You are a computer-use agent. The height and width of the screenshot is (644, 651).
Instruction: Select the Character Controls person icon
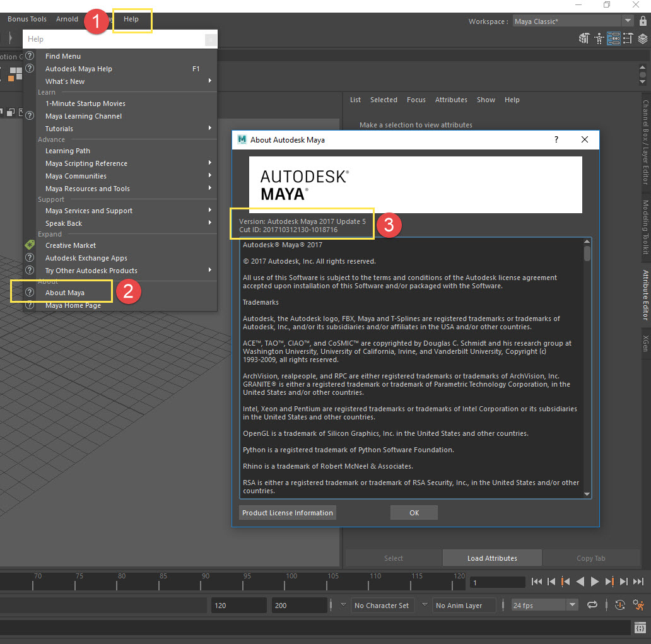[598, 38]
